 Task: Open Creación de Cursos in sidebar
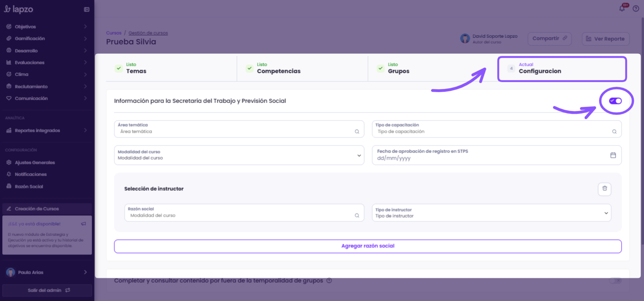(47, 209)
